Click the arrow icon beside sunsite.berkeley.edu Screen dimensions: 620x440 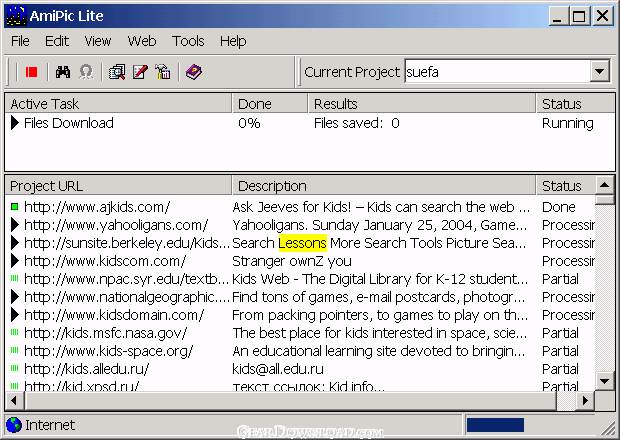(x=15, y=242)
